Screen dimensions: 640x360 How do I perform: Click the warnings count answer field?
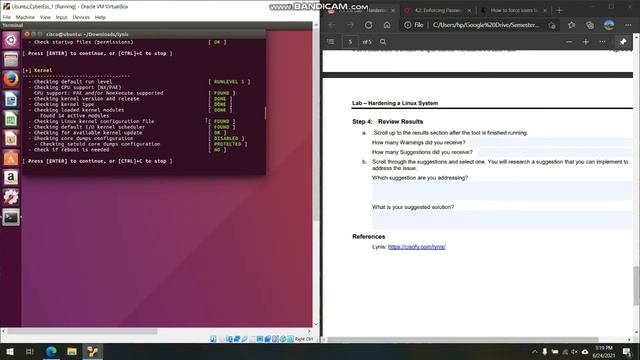pos(550,142)
